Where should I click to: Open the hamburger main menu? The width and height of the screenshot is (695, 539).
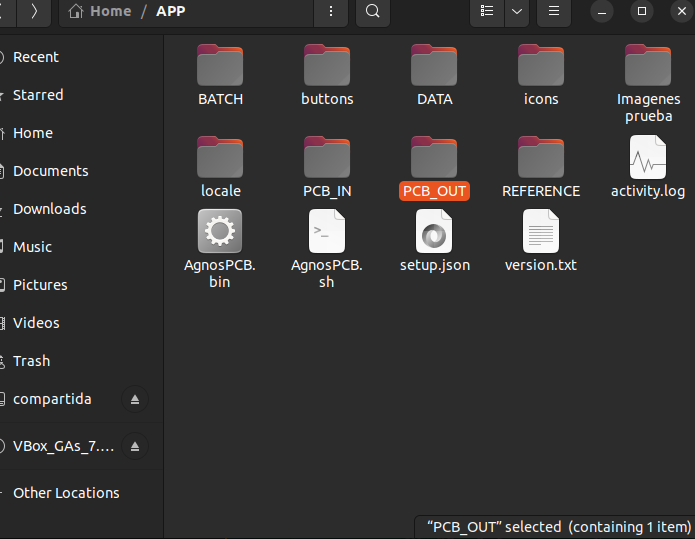[x=553, y=11]
